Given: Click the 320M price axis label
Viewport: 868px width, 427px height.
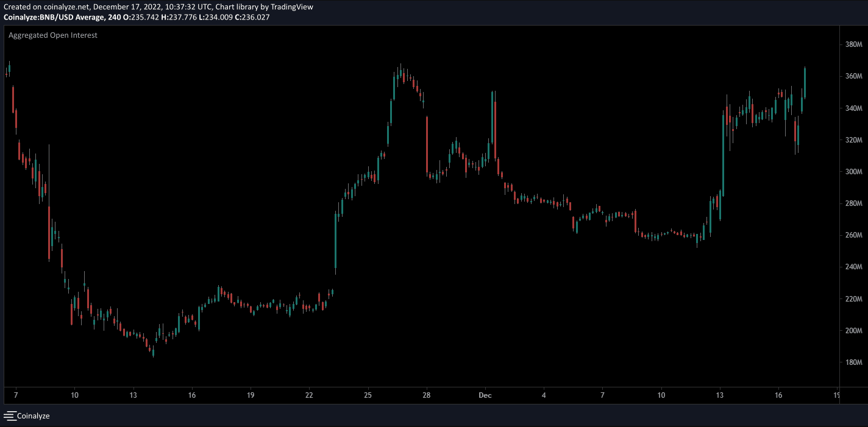Looking at the screenshot, I should pos(853,140).
